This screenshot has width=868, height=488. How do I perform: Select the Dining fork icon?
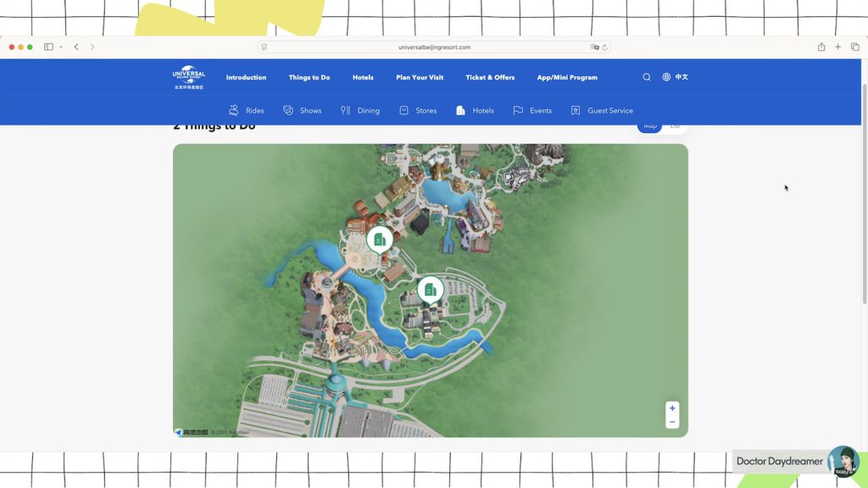click(345, 110)
